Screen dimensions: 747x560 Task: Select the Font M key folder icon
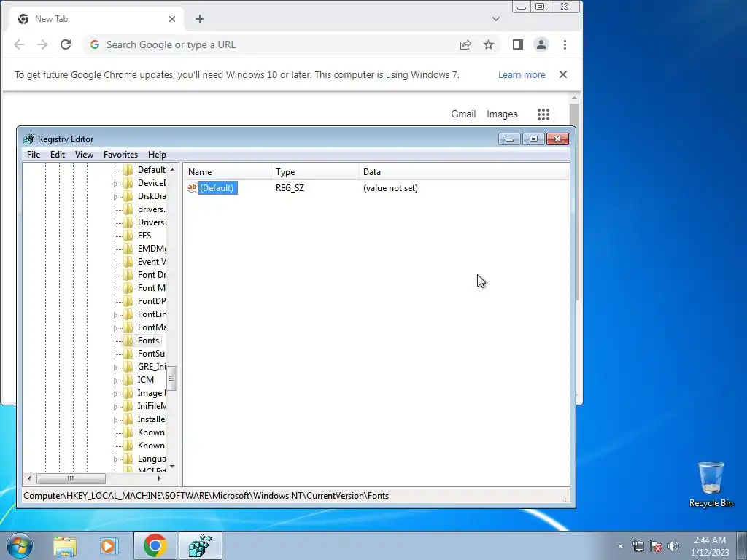[128, 288]
